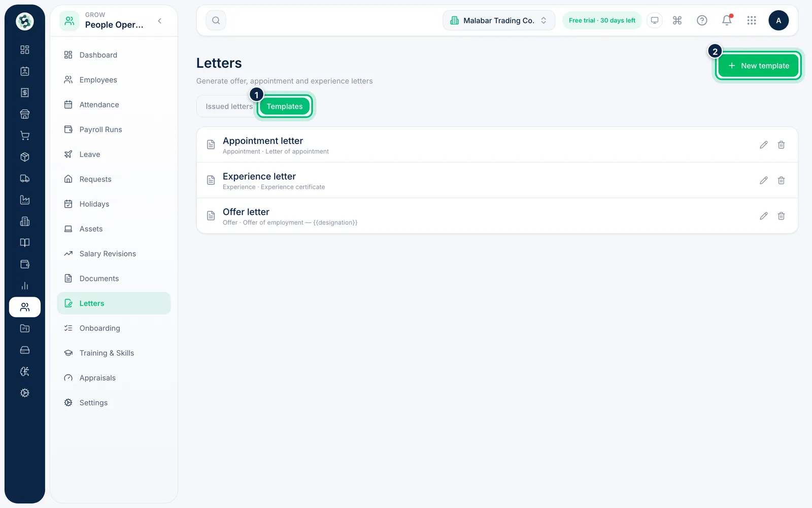Screen dimensions: 812x508
Task: Open the help question mark icon
Action: point(702,20)
